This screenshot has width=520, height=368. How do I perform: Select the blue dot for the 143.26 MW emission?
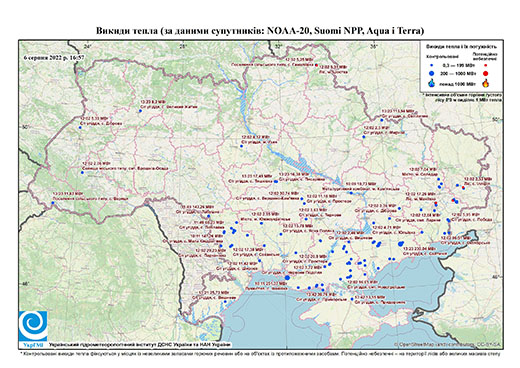coord(209,216)
